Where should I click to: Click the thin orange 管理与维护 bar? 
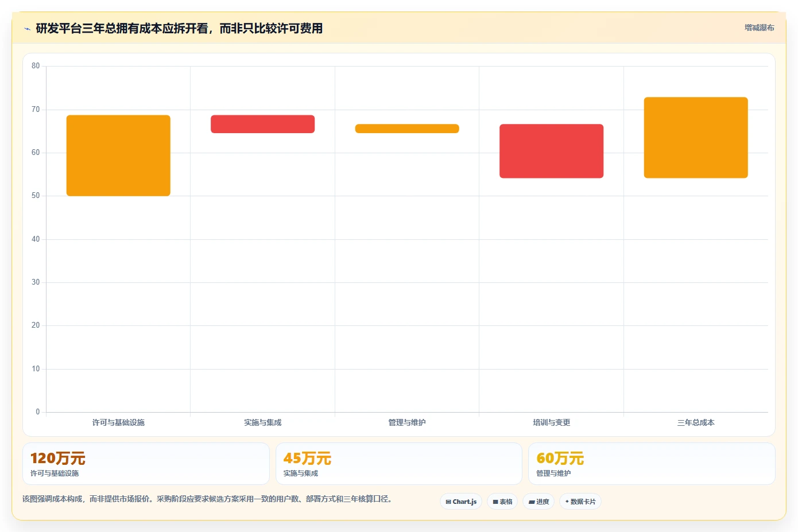click(407, 129)
